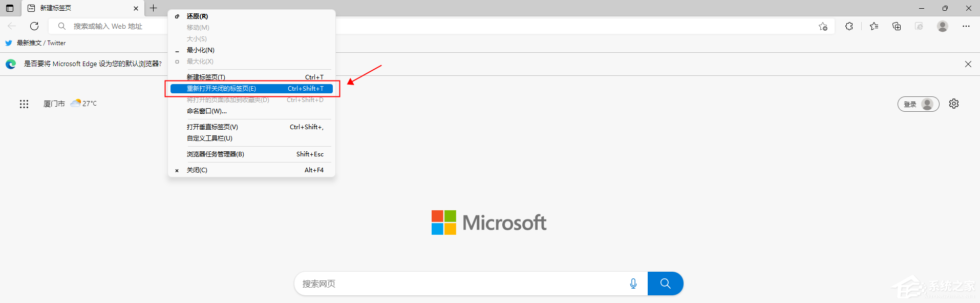980x303 pixels.
Task: Click the blue search button
Action: [x=665, y=284]
